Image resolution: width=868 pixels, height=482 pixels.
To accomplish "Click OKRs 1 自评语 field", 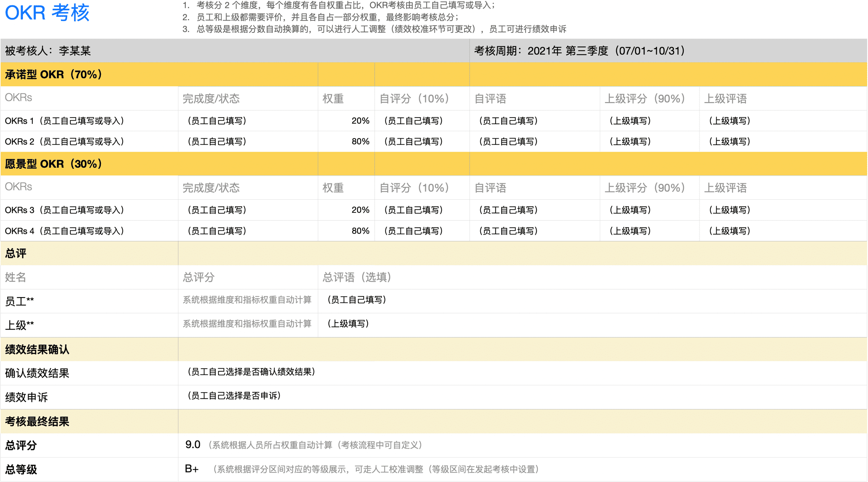I will pos(535,121).
